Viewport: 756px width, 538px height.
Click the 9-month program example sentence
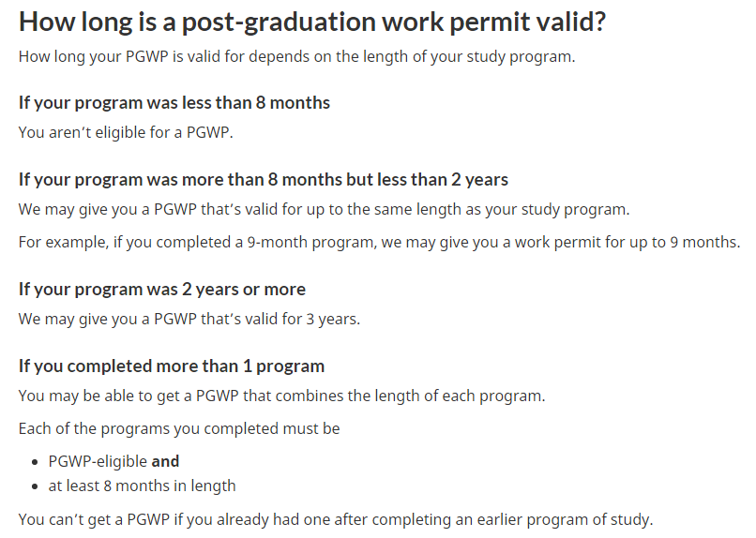coord(379,242)
